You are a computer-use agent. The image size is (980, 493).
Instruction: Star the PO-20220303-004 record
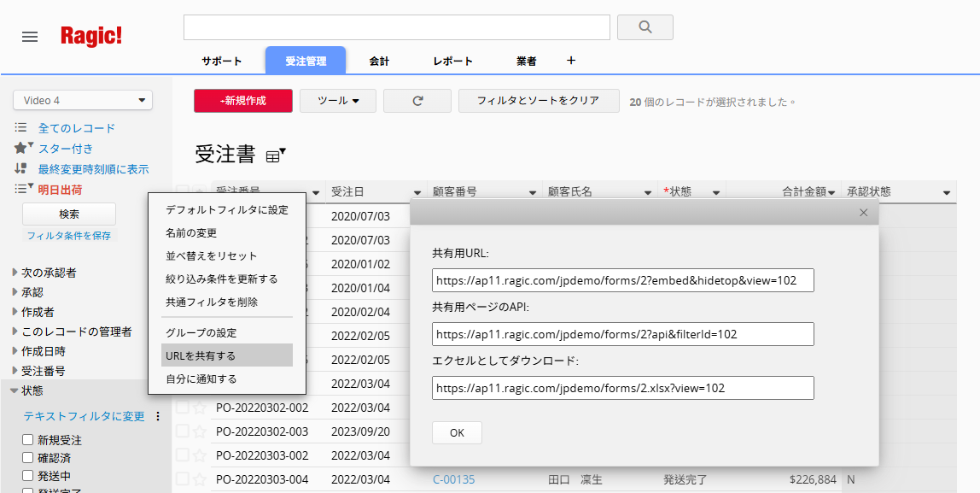click(199, 479)
